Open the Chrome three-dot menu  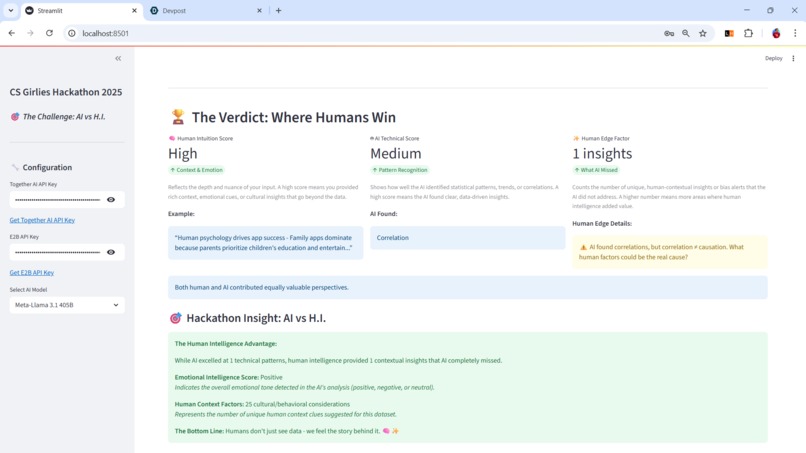tap(795, 33)
